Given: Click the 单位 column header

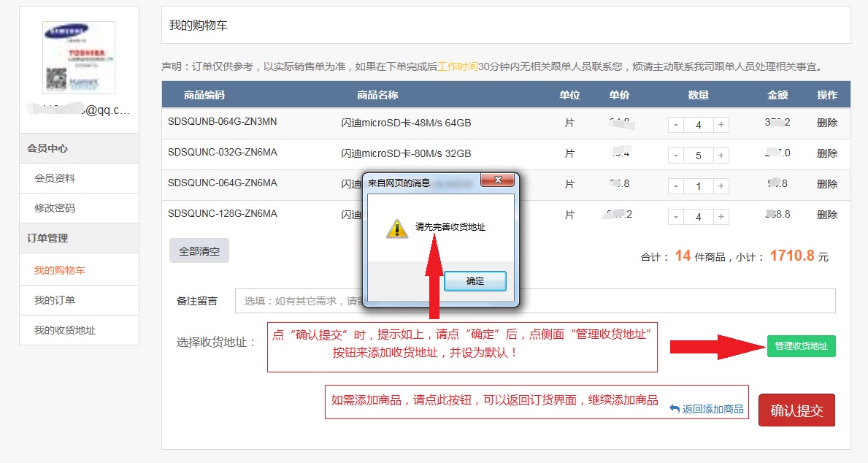Looking at the screenshot, I should (x=569, y=95).
